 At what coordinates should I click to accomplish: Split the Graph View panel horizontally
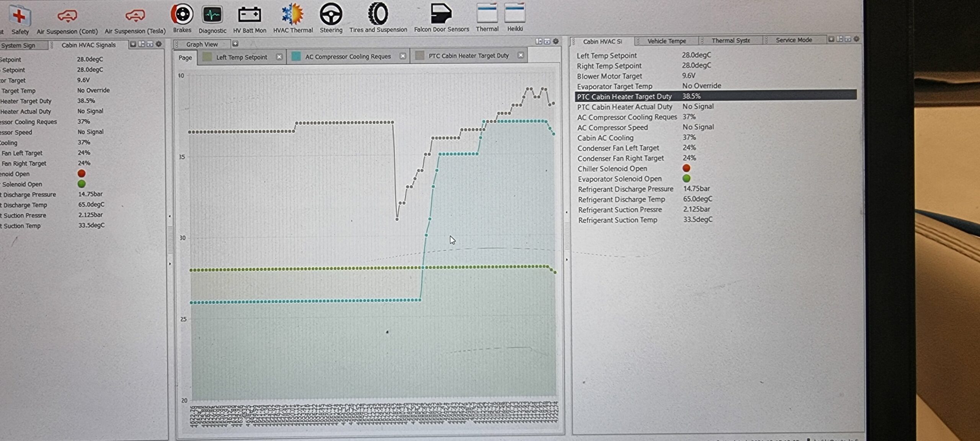tap(547, 41)
